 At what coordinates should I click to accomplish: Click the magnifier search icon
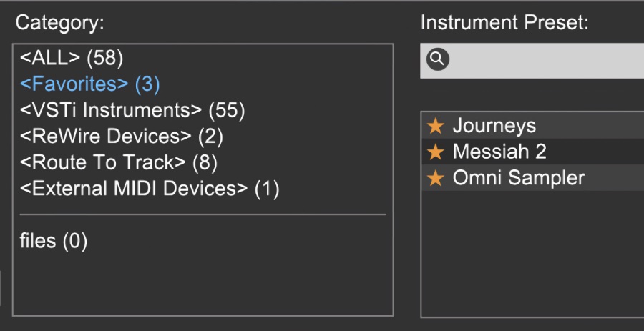(437, 59)
